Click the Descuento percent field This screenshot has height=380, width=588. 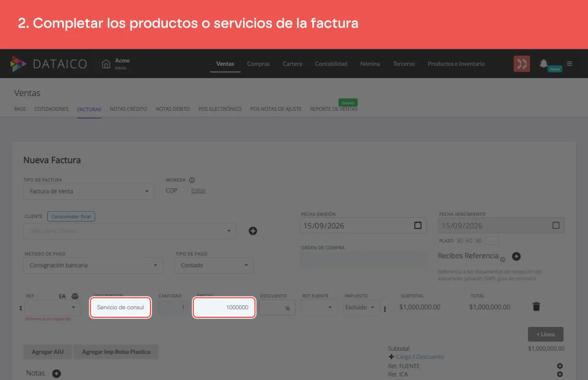[x=277, y=307]
